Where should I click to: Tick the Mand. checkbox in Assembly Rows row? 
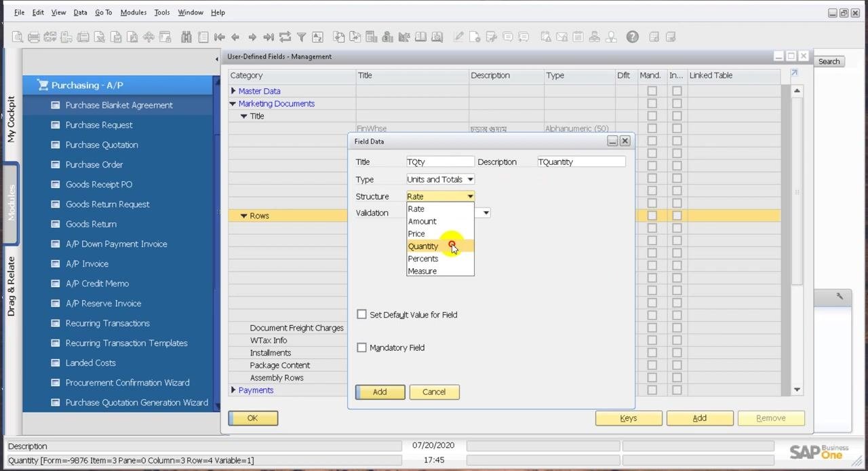(x=652, y=377)
